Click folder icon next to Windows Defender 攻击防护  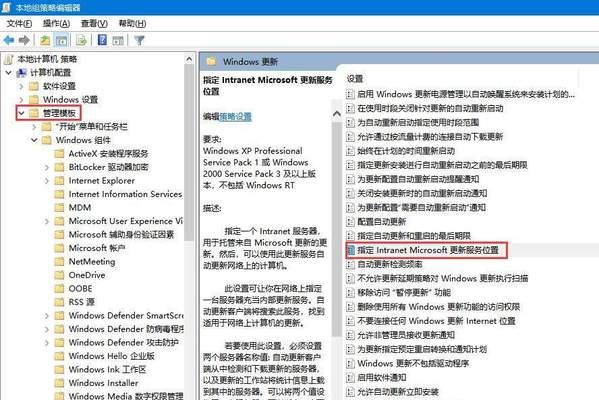(x=59, y=343)
